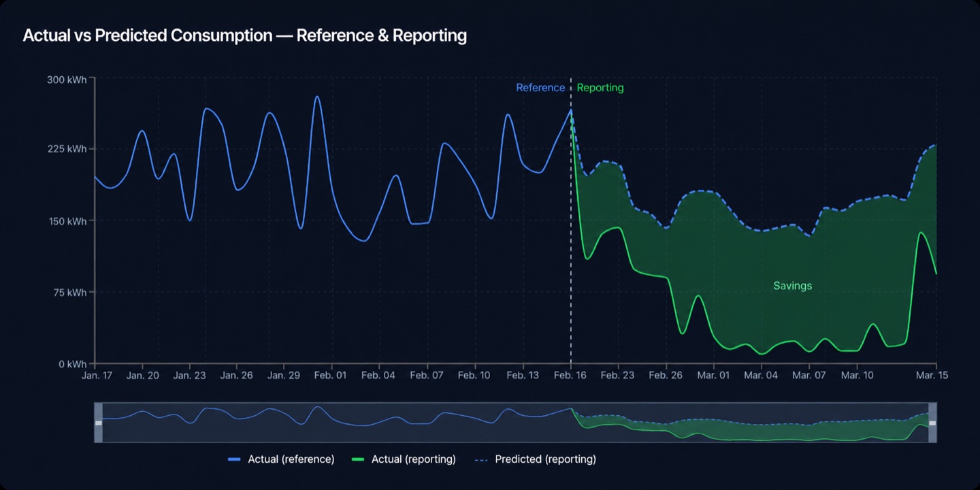The image size is (980, 490).
Task: Click the green Reporting period label
Action: click(x=600, y=88)
